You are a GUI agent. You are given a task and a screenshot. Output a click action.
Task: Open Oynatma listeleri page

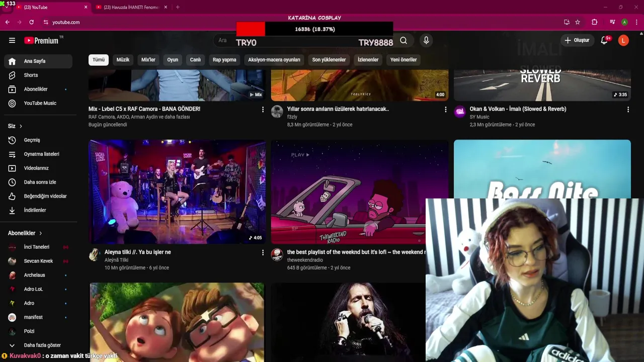click(x=38, y=154)
